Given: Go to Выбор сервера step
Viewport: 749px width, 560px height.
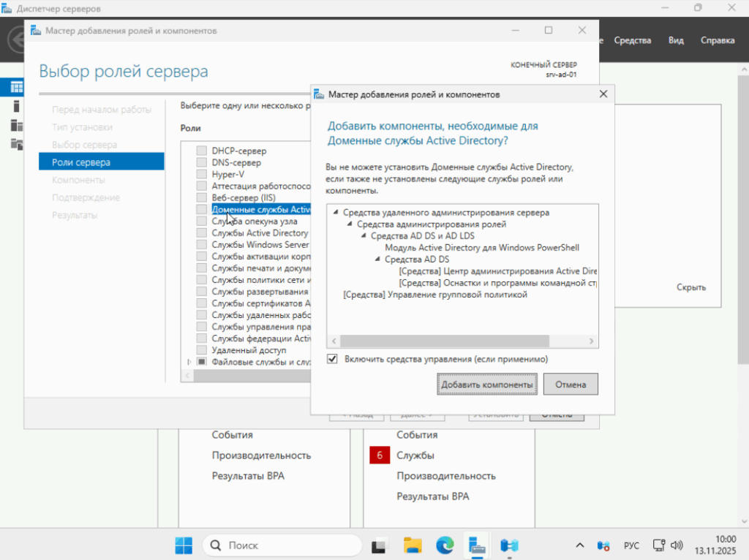Looking at the screenshot, I should click(x=85, y=145).
